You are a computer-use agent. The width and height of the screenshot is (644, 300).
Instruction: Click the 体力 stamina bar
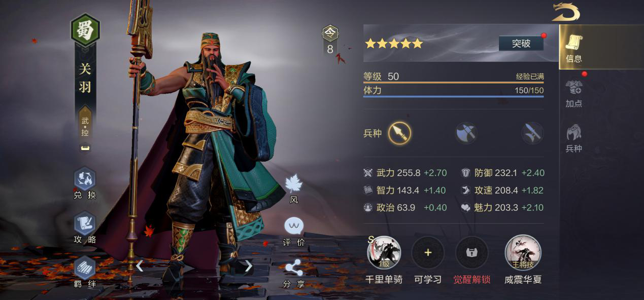454,91
